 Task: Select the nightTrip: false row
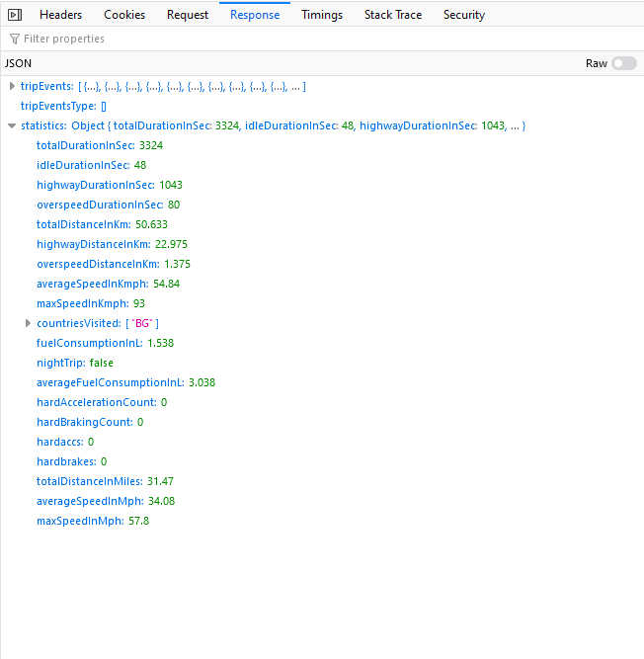(x=322, y=363)
